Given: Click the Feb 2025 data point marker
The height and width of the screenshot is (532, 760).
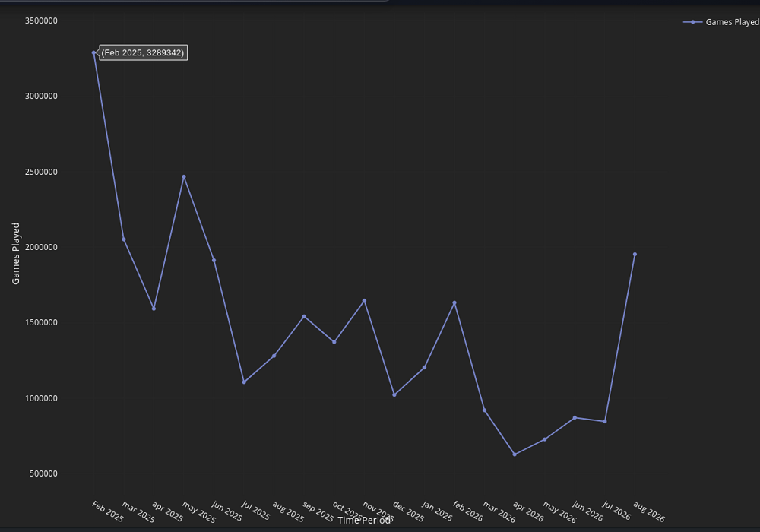Looking at the screenshot, I should click(94, 52).
